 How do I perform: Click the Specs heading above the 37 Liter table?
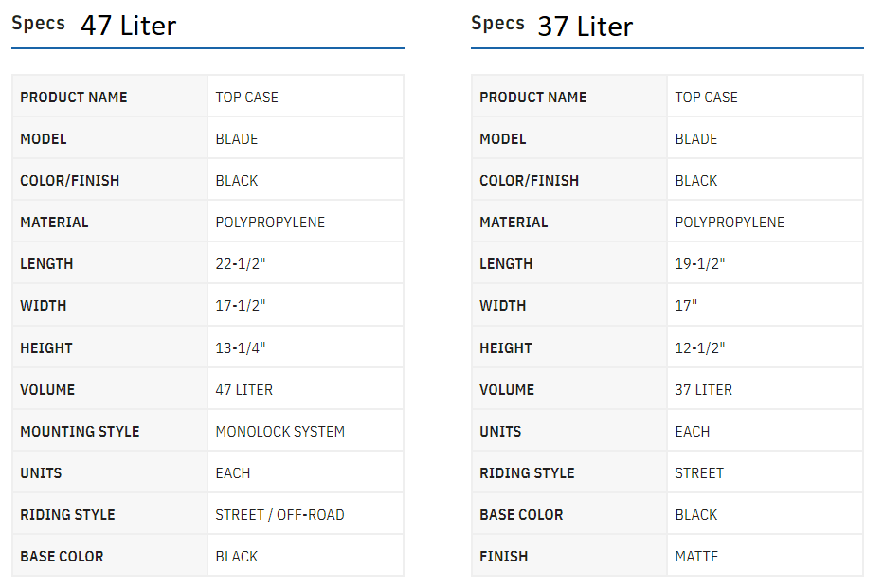pos(497,24)
